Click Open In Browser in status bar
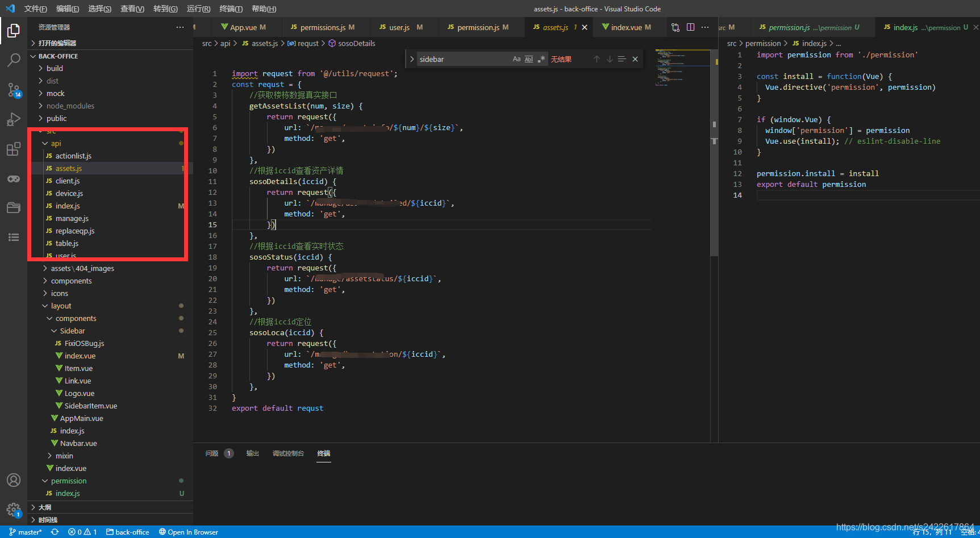 click(x=189, y=532)
